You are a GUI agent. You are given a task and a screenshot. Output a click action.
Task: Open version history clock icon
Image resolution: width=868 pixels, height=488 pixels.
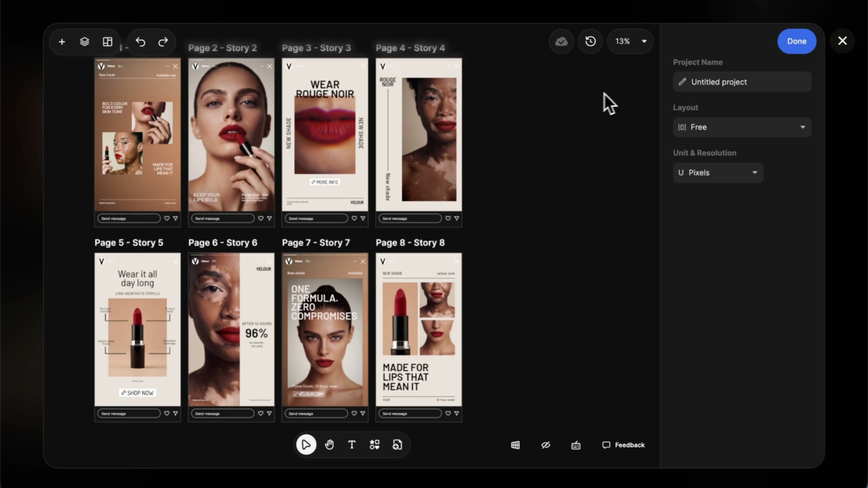590,41
